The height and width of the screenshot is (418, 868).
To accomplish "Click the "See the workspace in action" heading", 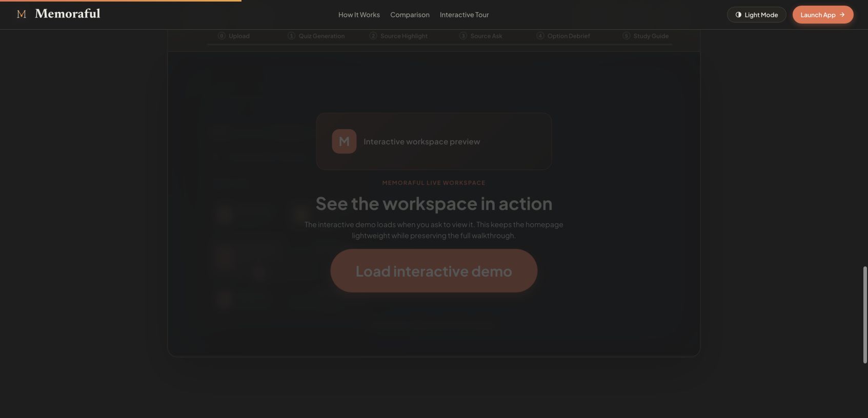I will point(434,204).
